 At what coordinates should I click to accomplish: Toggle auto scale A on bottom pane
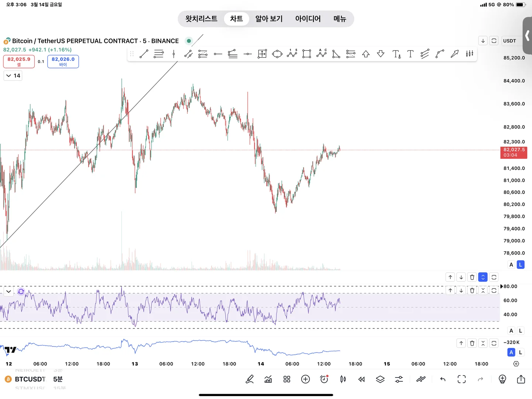[511, 352]
